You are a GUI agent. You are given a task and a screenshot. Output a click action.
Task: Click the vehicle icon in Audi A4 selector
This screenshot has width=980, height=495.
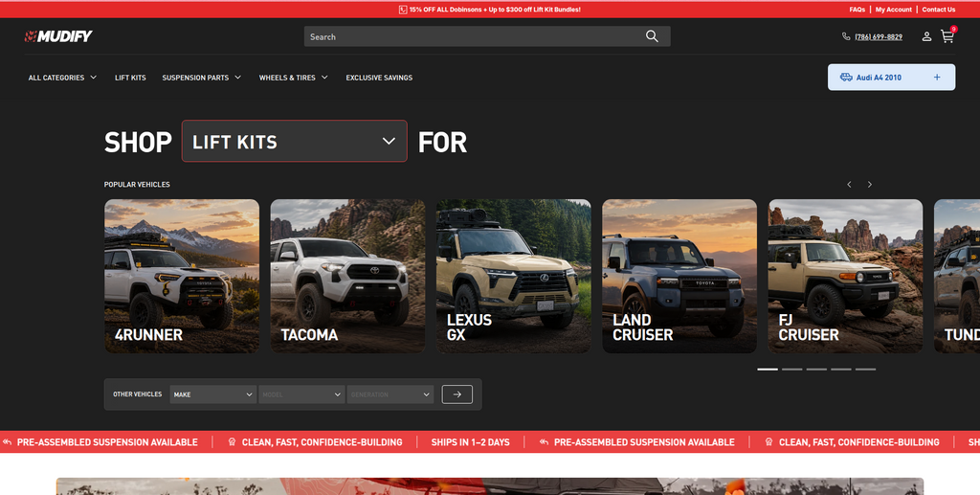coord(846,78)
